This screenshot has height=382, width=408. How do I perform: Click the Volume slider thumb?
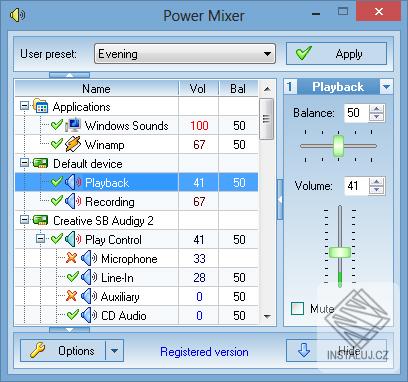point(340,252)
